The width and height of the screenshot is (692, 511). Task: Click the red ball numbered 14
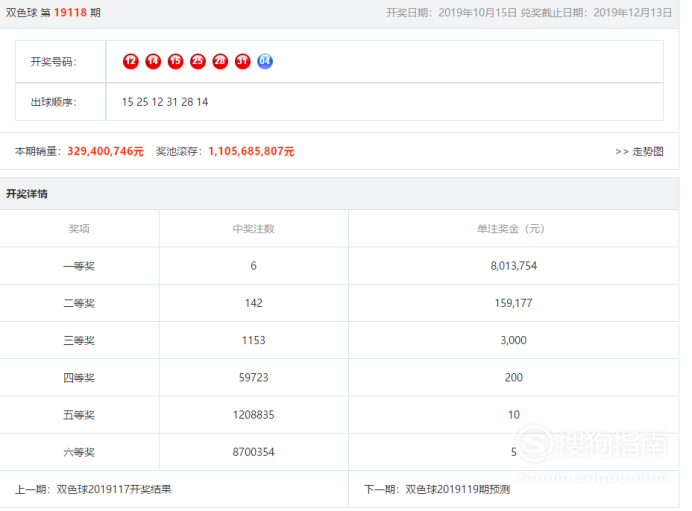pos(153,61)
